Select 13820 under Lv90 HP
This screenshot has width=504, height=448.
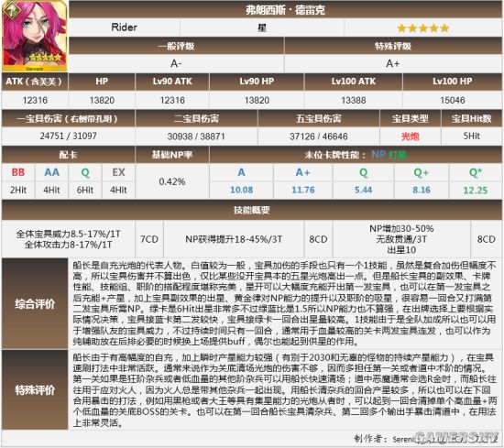pos(257,100)
